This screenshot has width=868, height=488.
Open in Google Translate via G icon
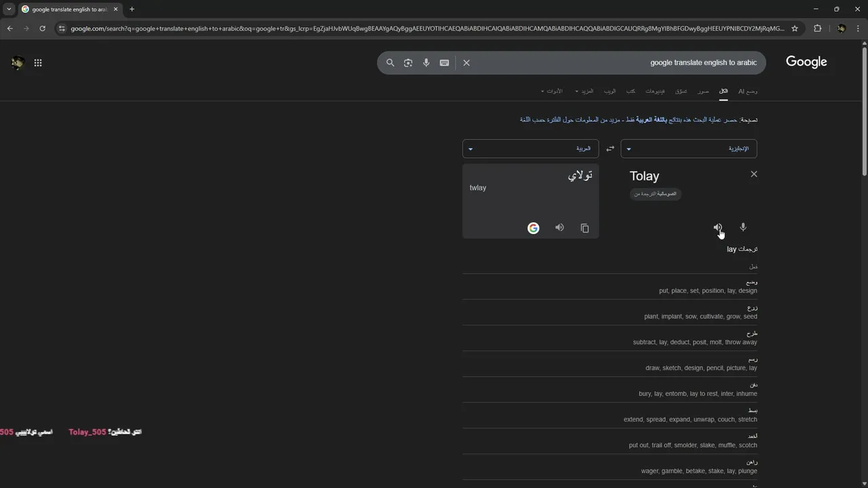(x=533, y=228)
